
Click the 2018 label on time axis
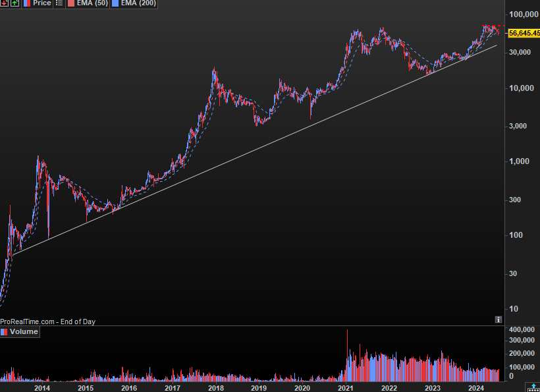(216, 388)
